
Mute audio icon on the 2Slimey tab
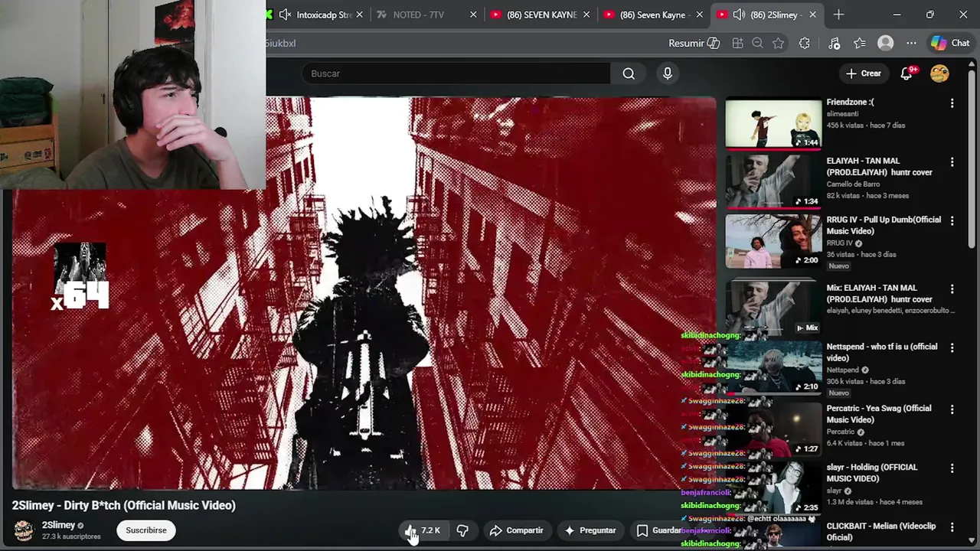(739, 15)
